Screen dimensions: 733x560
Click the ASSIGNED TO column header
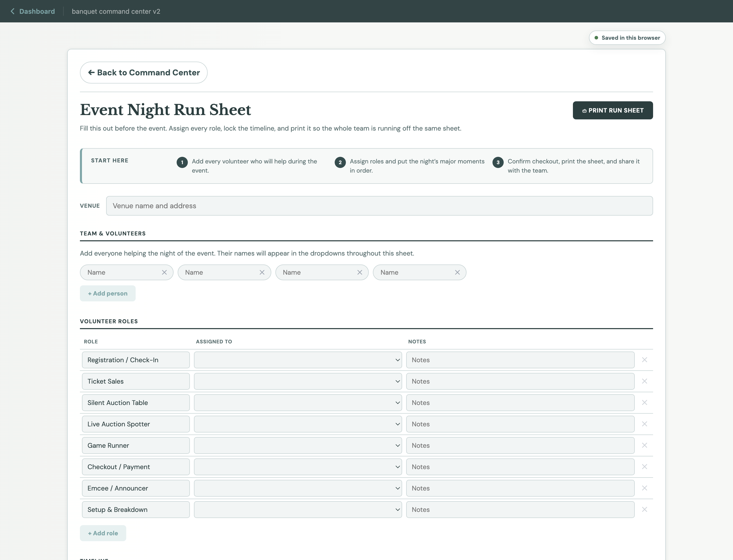click(x=214, y=342)
